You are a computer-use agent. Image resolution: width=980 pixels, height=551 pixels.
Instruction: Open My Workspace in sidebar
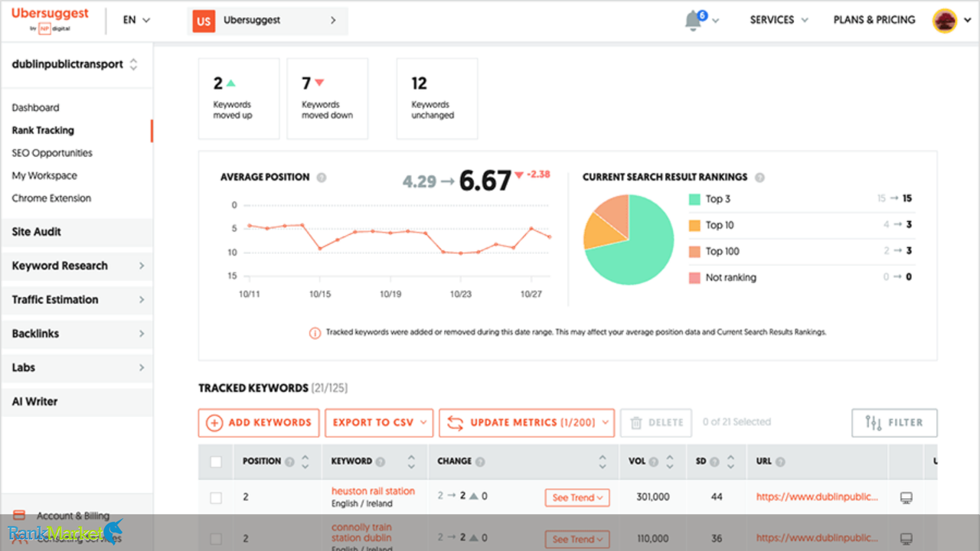pos(44,176)
